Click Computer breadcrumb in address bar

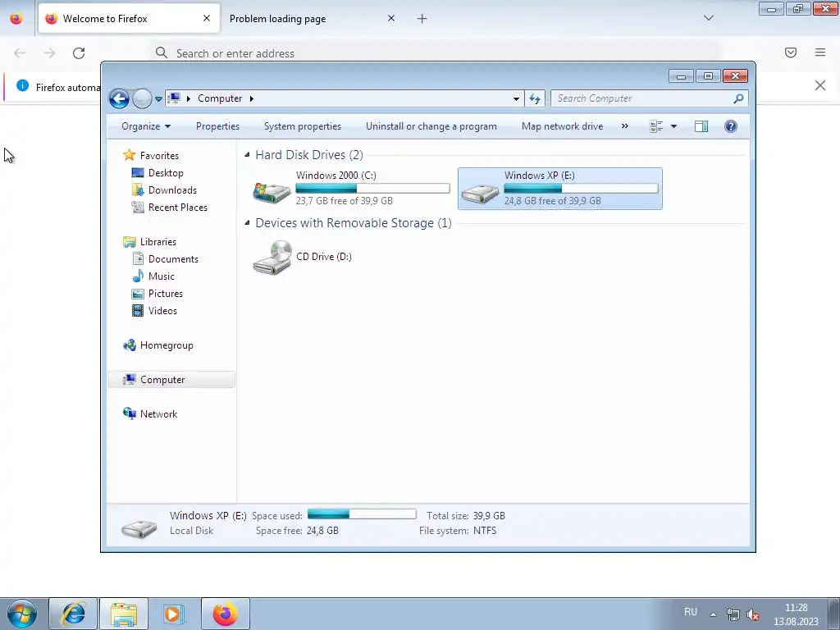pos(220,98)
